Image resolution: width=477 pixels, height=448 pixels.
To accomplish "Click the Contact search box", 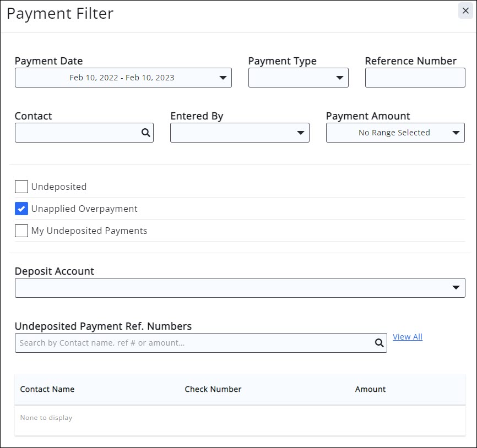I will (x=77, y=132).
